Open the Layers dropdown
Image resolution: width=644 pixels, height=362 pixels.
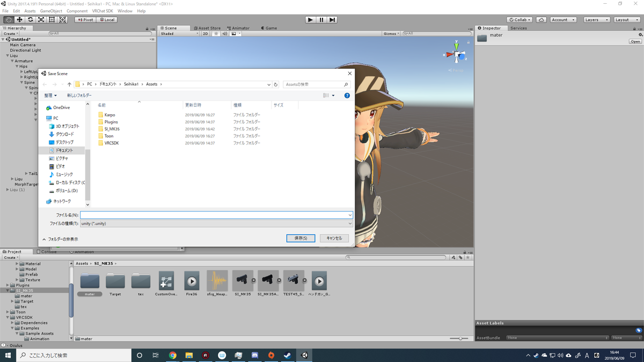(x=596, y=20)
